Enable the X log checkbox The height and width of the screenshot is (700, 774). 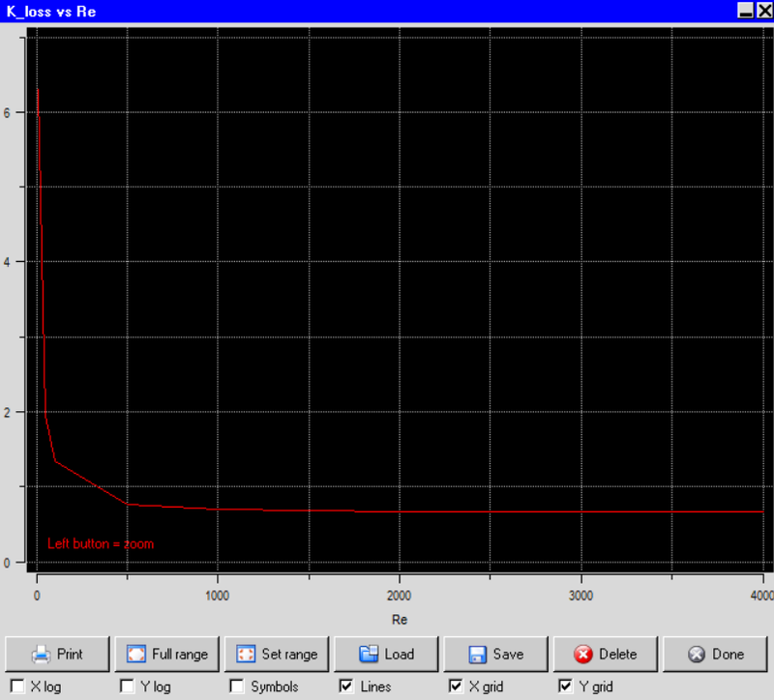click(x=17, y=686)
